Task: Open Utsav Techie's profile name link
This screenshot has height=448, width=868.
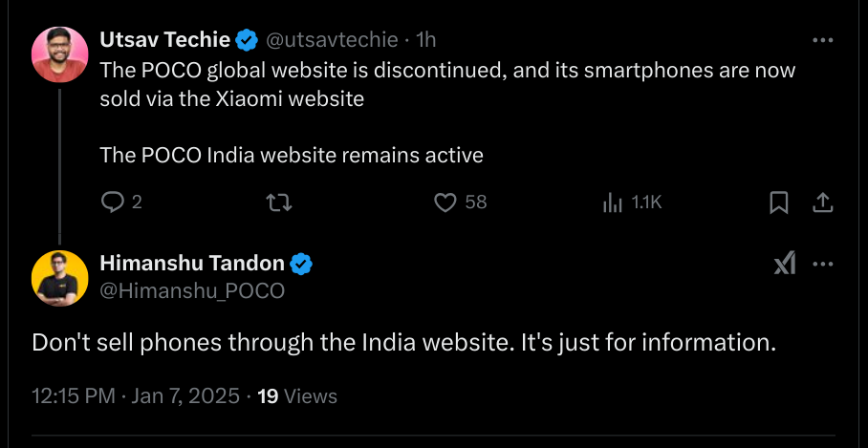Action: [x=165, y=40]
